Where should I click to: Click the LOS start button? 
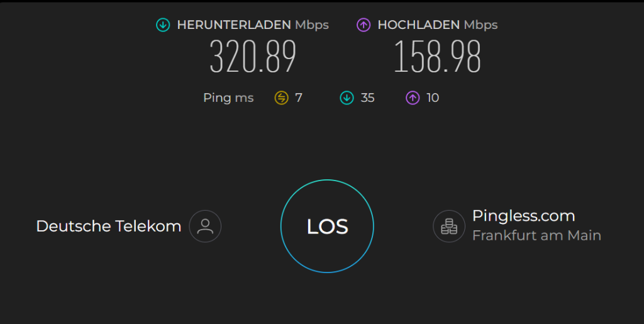327,226
